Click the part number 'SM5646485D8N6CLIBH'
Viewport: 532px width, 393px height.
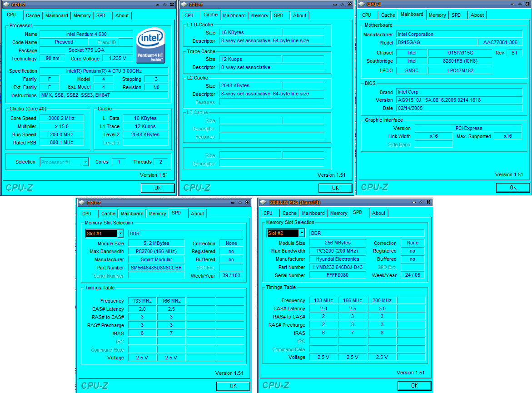pos(156,268)
